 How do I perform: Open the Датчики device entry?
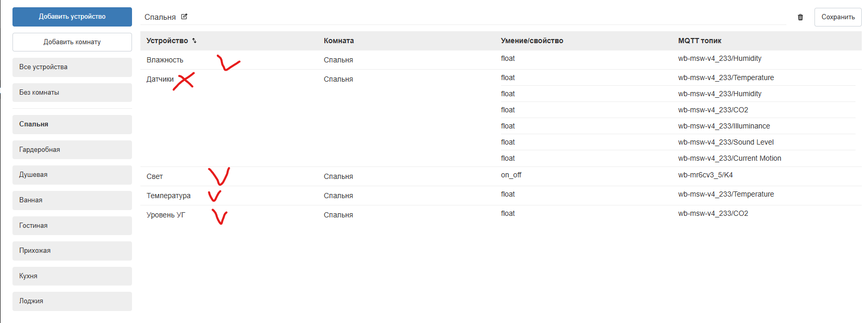pos(160,79)
